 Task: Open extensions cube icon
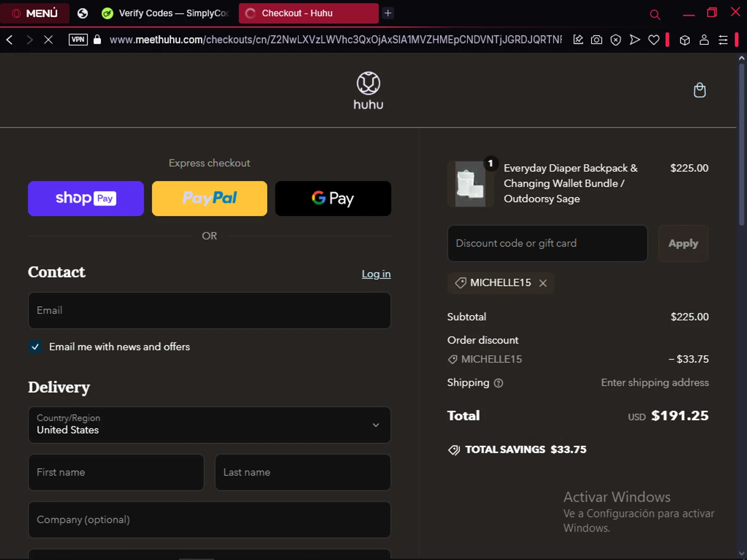(685, 40)
